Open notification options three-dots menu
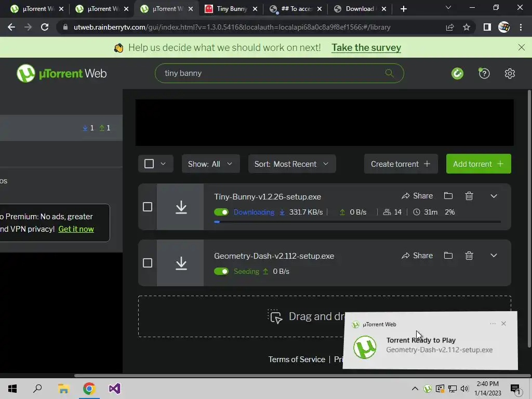Screen dimensions: 532x399 pyautogui.click(x=493, y=324)
